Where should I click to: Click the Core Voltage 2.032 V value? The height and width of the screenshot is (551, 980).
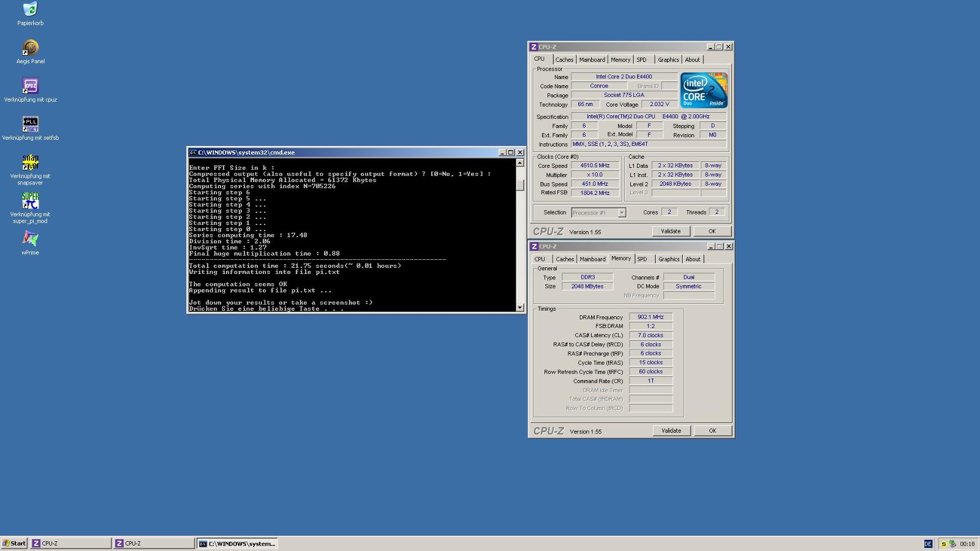tap(660, 104)
